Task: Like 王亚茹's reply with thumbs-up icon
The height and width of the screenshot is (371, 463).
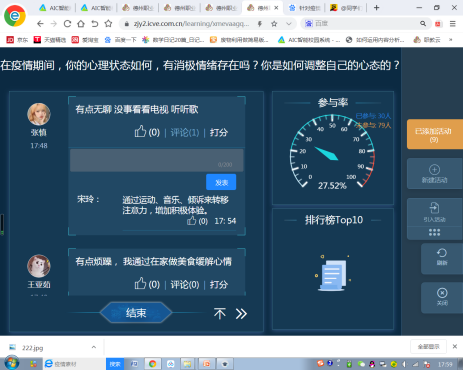Action: click(x=140, y=284)
